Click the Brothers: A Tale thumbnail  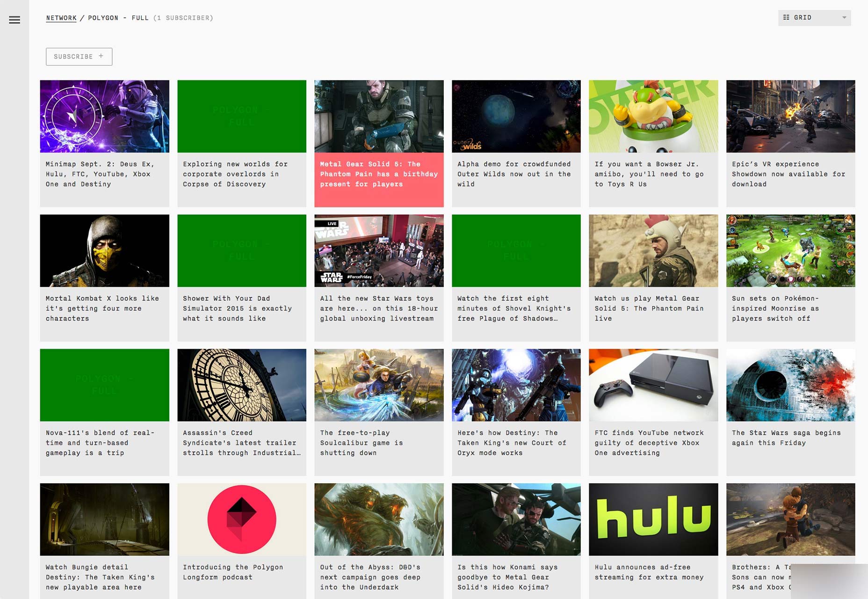point(791,519)
